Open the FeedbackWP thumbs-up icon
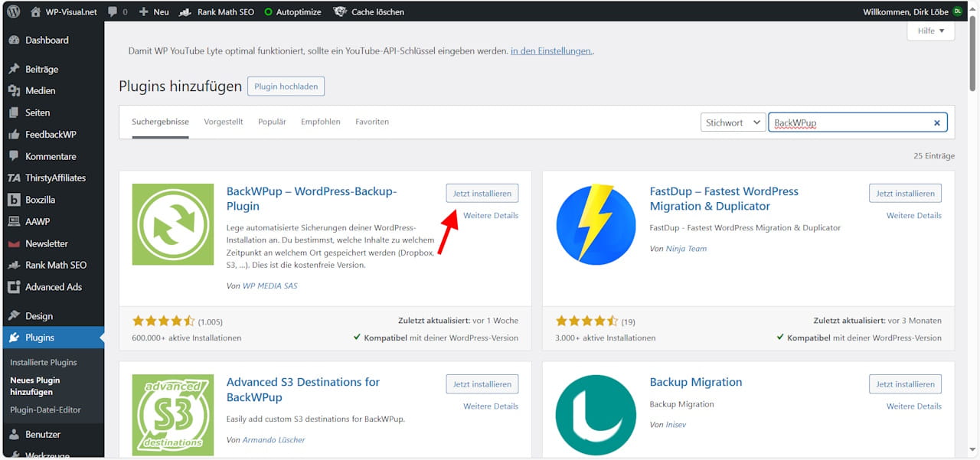This screenshot has width=980, height=460. 14,134
